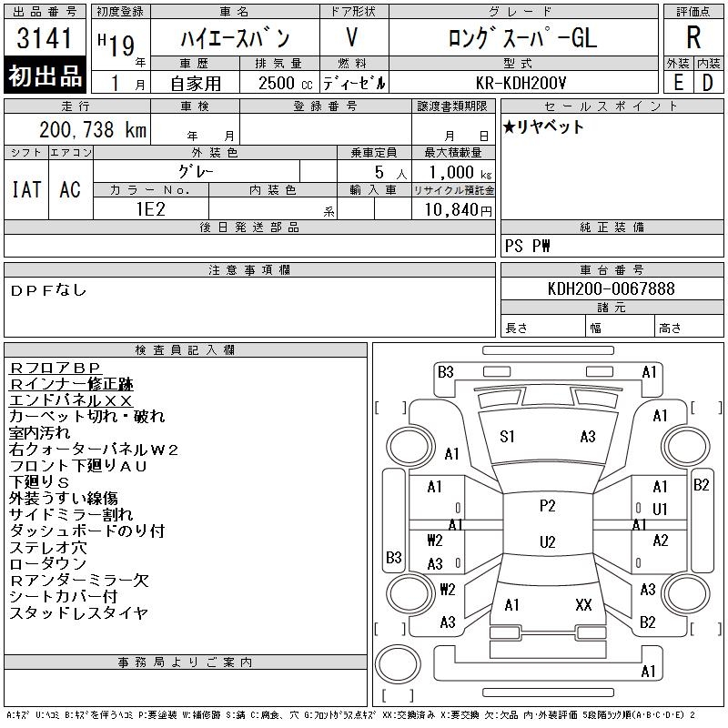
Task: Click the vehicle history value 自家用
Action: [x=196, y=84]
